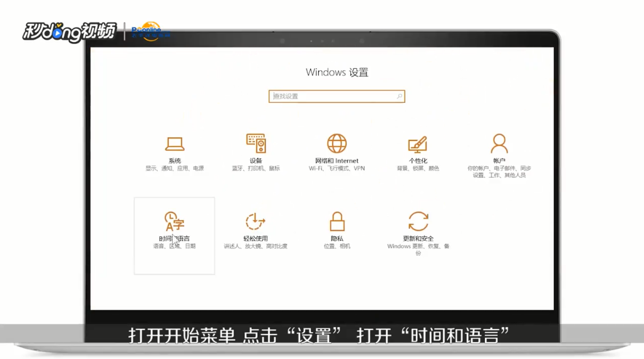
Task: Open the 系统 laptop icon
Action: (x=175, y=143)
